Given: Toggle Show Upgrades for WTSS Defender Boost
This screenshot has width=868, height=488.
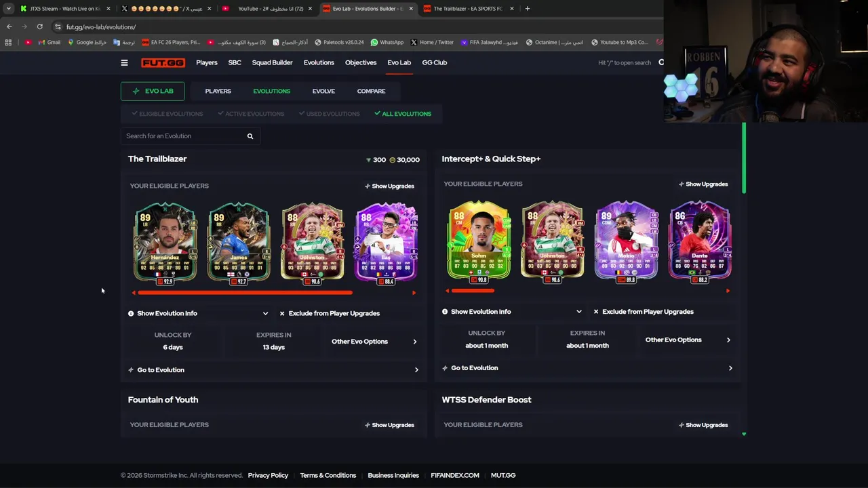Looking at the screenshot, I should pos(703,425).
